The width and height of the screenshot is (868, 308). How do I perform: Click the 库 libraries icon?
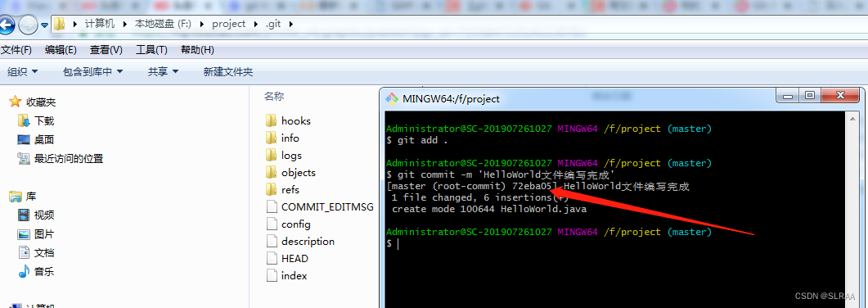coord(15,196)
